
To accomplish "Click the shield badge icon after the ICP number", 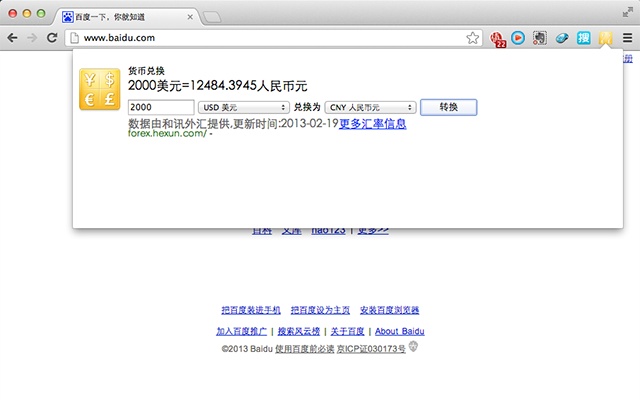I will 413,347.
